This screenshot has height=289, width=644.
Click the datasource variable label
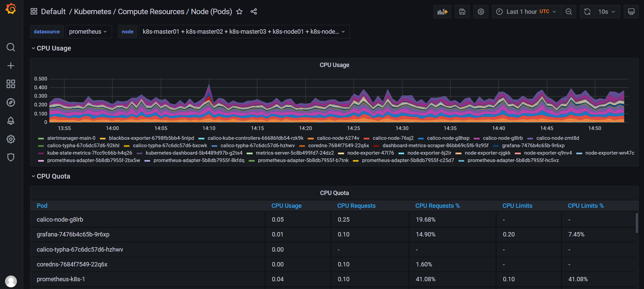[x=47, y=32]
